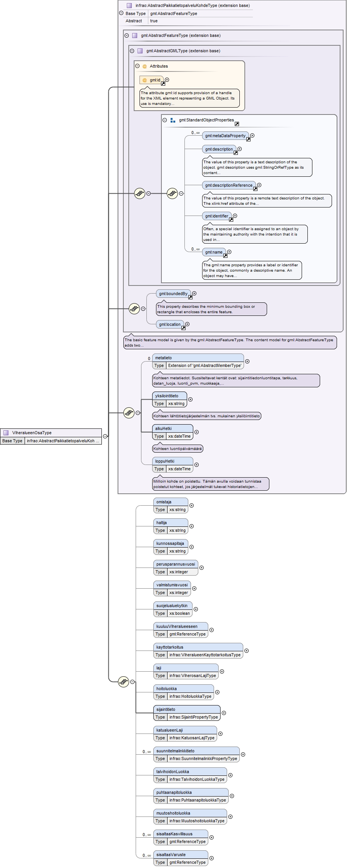Click infrao:AbstractPaikkatietopalveluKohdeType type icon
Screen dimensions: 347x868
click(x=129, y=5)
